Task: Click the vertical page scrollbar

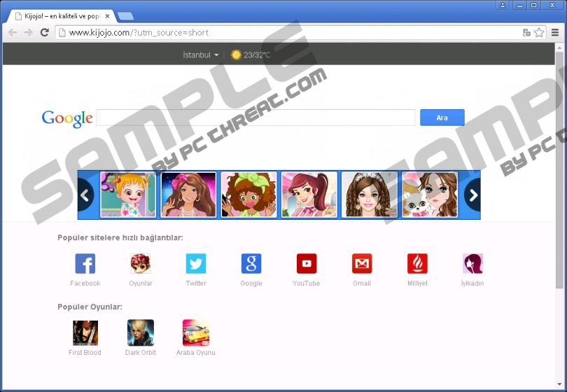Action: pos(559,175)
